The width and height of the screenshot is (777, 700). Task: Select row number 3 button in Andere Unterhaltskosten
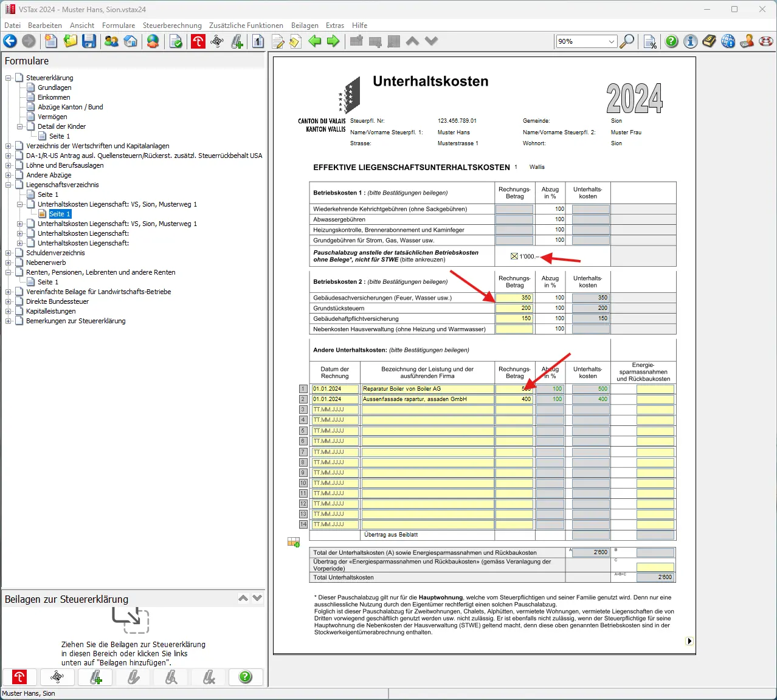click(x=303, y=410)
